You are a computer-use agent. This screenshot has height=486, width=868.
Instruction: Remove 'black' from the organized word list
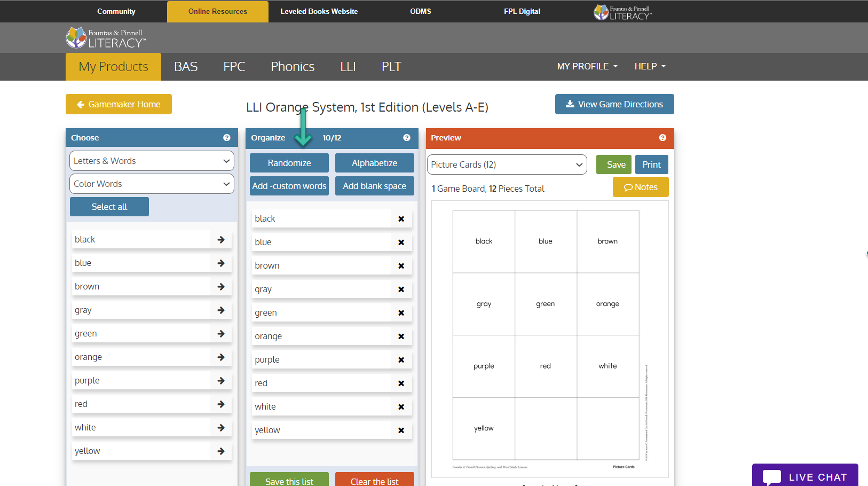point(401,218)
